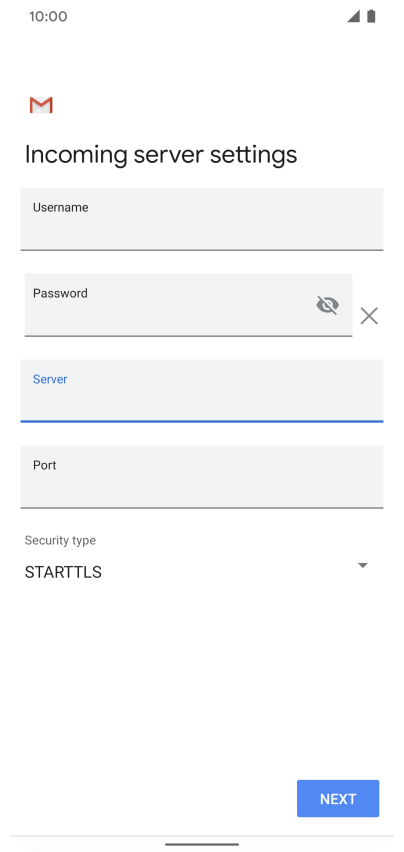Screen dimensions: 404x852
Task: Focus the Password input field
Action: coord(188,305)
